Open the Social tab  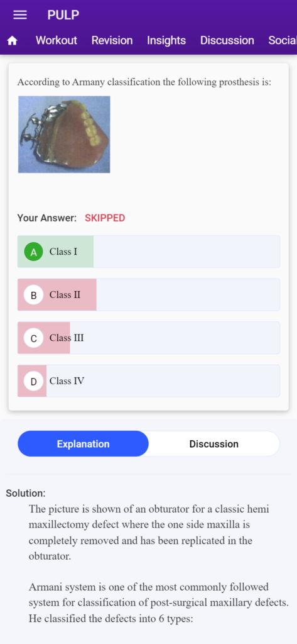[x=283, y=40]
